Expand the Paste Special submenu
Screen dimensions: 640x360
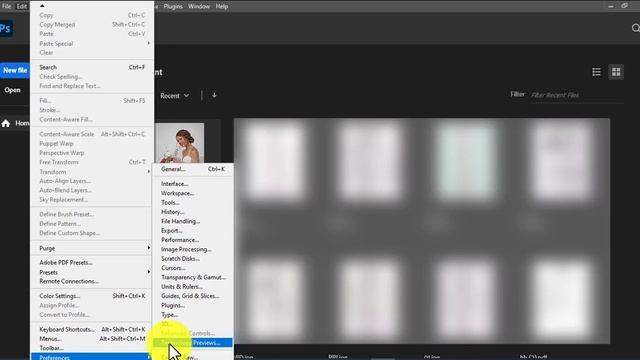click(92, 43)
